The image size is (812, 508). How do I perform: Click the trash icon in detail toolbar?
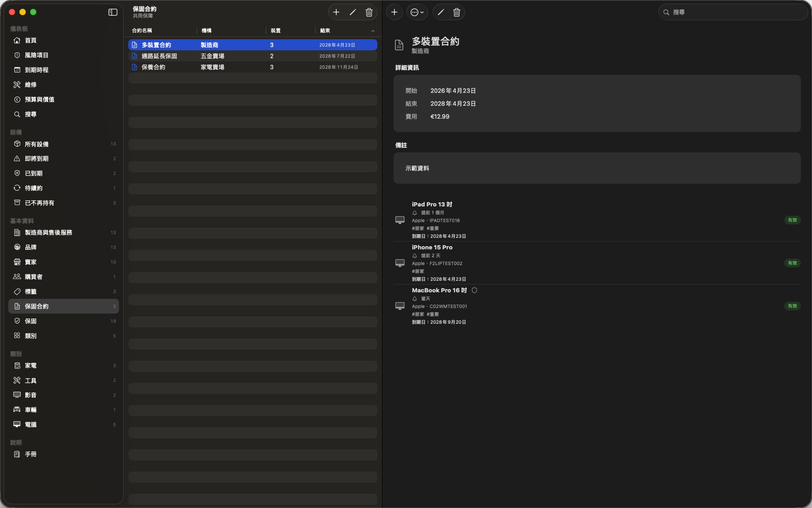click(x=457, y=12)
